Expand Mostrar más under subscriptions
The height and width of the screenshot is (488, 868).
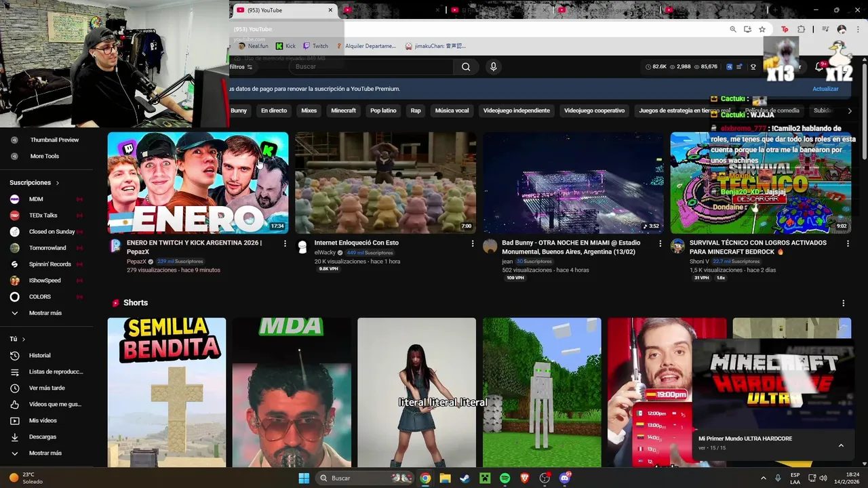(45, 313)
